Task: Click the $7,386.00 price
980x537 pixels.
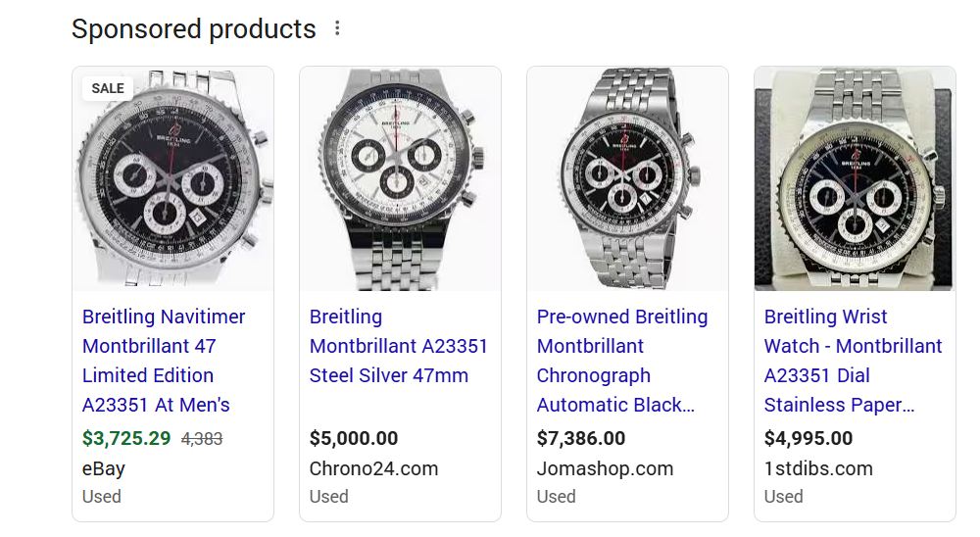Action: coord(581,438)
